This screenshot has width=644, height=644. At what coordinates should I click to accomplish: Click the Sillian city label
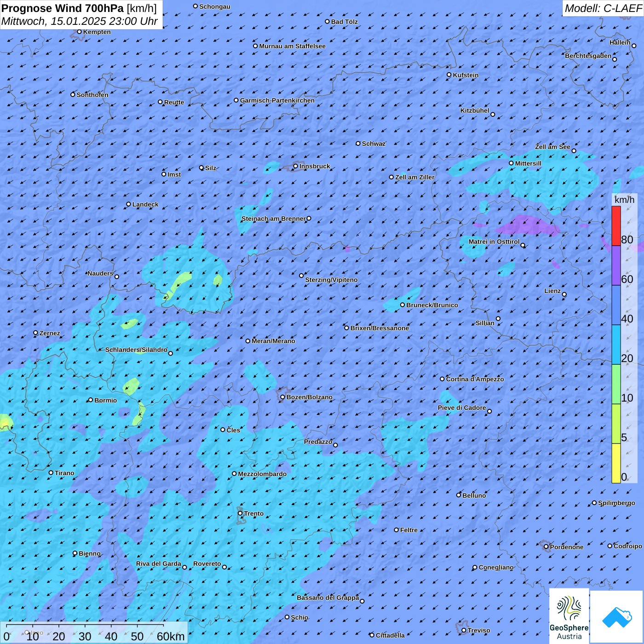tap(485, 323)
